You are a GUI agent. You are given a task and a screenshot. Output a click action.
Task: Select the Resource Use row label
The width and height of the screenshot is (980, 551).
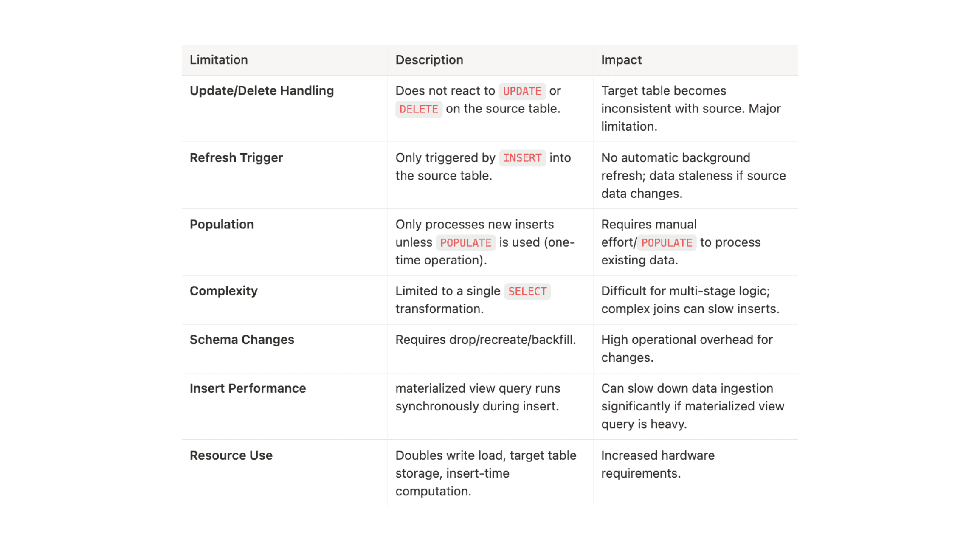pyautogui.click(x=231, y=455)
